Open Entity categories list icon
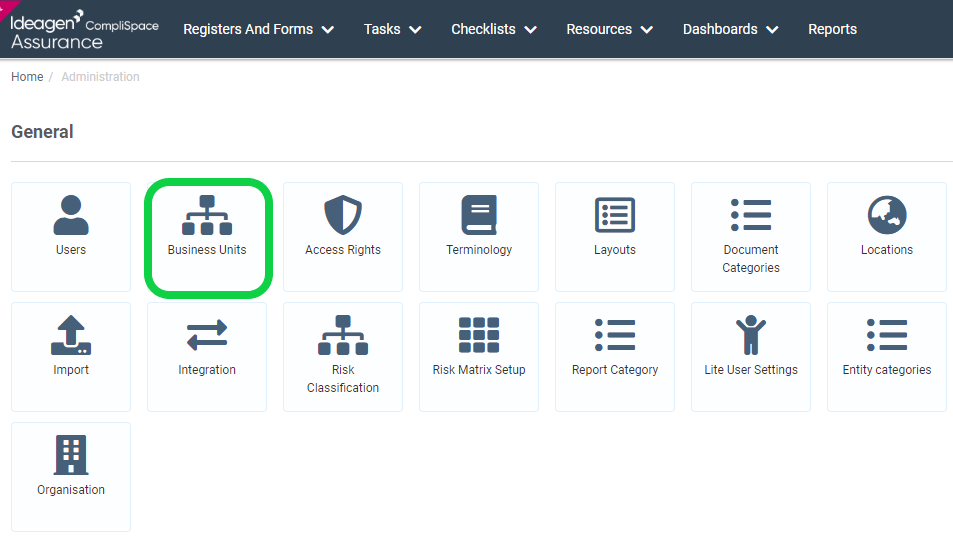The width and height of the screenshot is (953, 539). (887, 335)
